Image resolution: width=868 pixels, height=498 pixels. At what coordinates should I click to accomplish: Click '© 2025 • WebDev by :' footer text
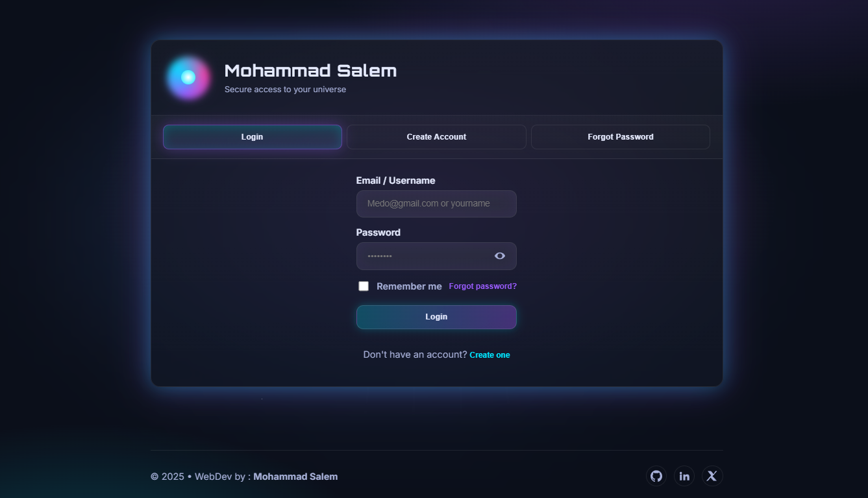coord(201,477)
